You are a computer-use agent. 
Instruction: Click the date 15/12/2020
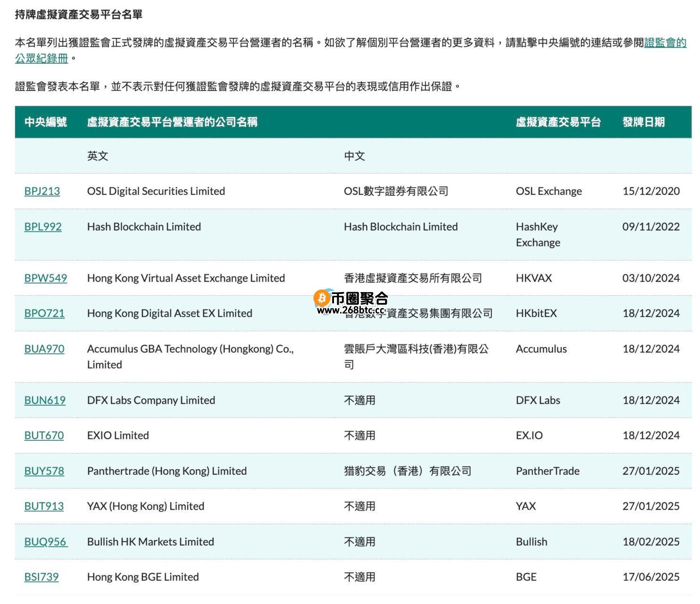click(651, 191)
